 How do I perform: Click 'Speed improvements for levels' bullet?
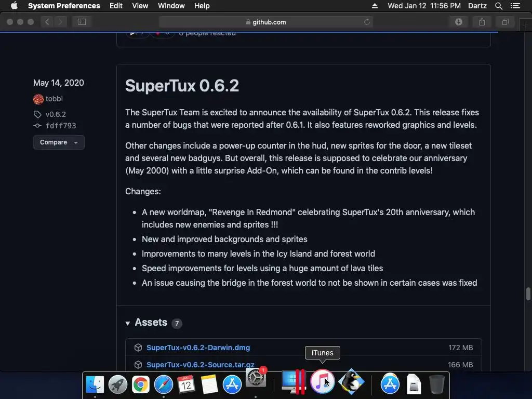coord(262,269)
